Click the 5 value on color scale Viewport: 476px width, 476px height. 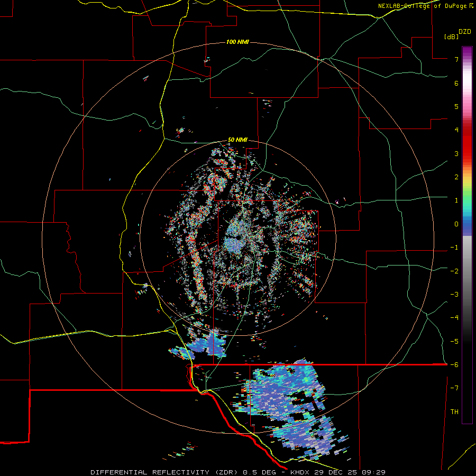coord(456,106)
